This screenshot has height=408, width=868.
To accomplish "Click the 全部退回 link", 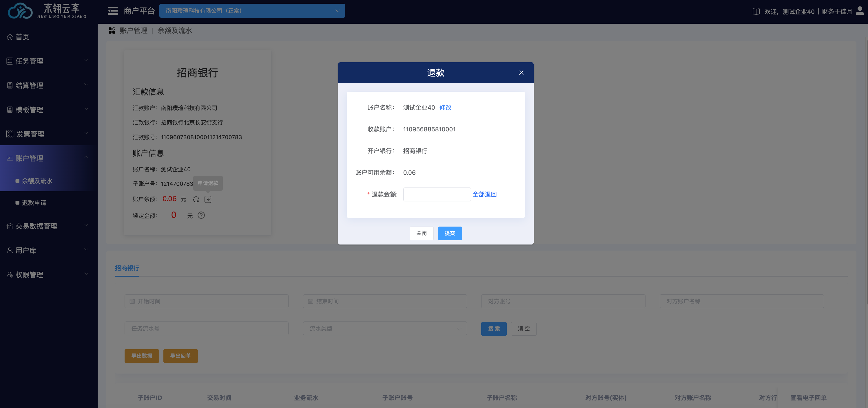I will click(484, 194).
